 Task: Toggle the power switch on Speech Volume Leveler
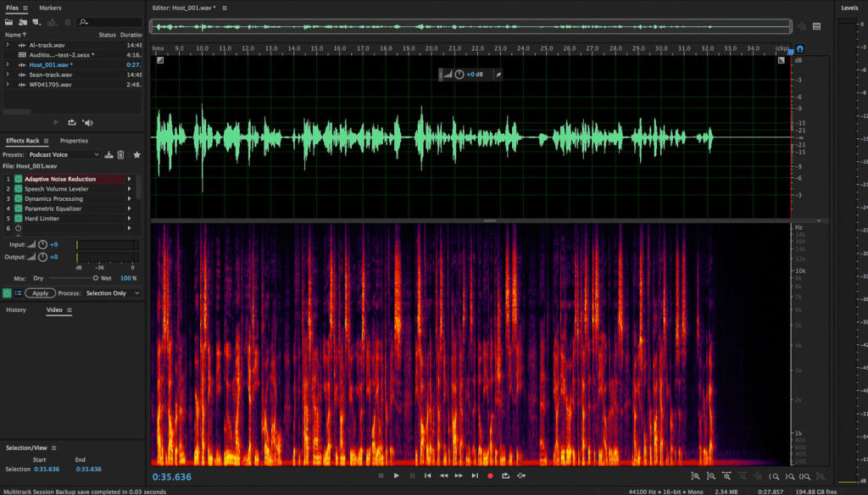click(17, 187)
